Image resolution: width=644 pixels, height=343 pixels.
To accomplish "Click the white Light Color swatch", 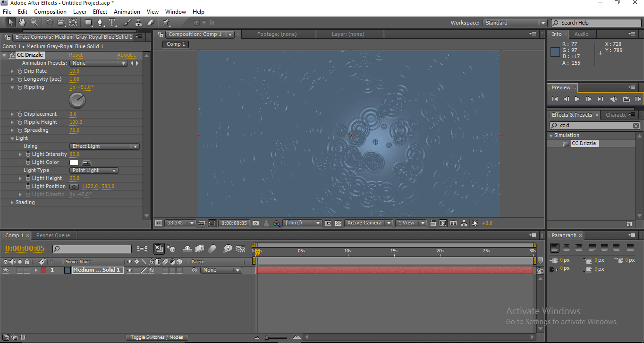I will [74, 163].
